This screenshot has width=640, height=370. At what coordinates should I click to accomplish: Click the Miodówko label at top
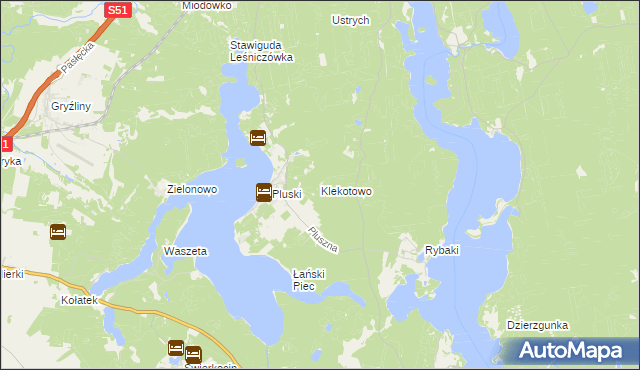point(207,6)
